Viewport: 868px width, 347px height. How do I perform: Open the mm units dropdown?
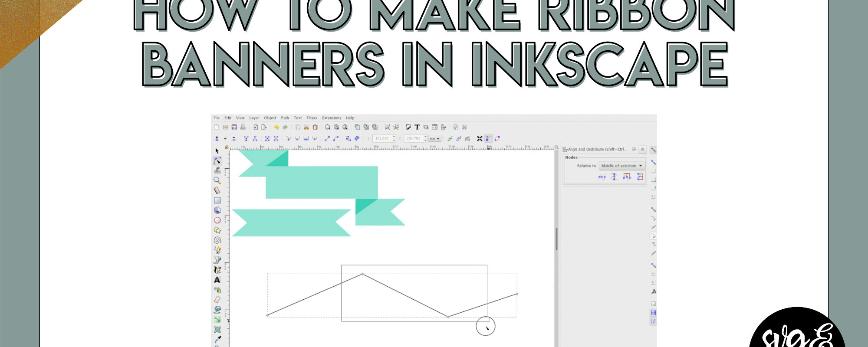pyautogui.click(x=435, y=138)
